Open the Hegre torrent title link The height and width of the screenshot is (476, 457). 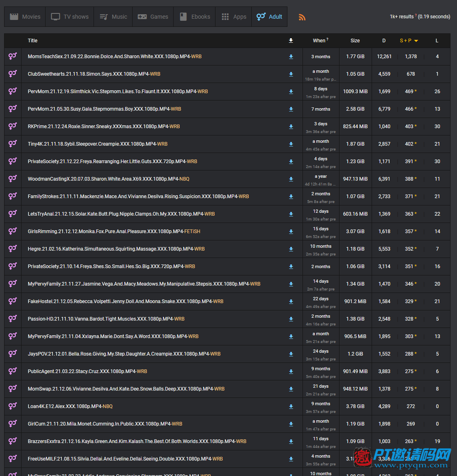coord(116,249)
